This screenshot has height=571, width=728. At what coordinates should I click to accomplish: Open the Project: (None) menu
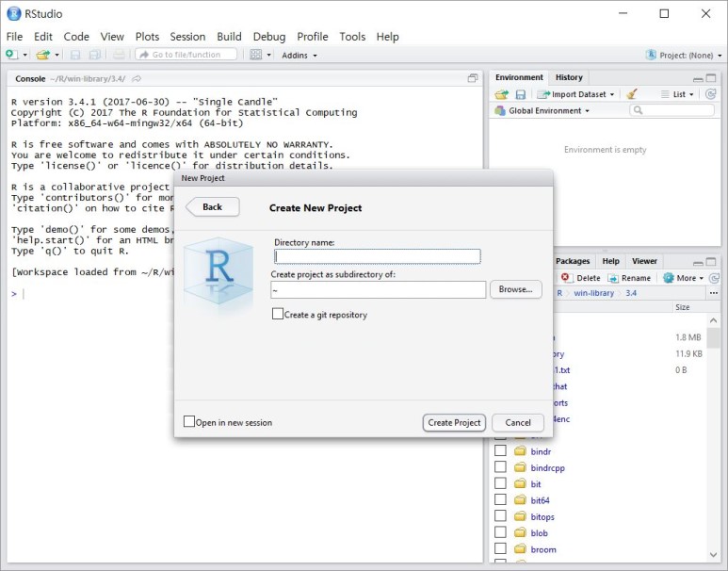click(x=685, y=56)
